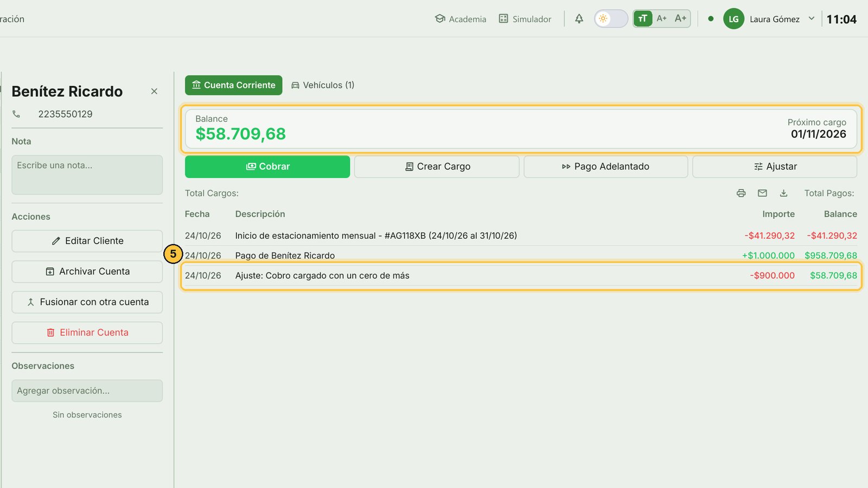Download the account statement
The height and width of the screenshot is (488, 868).
[x=783, y=193]
